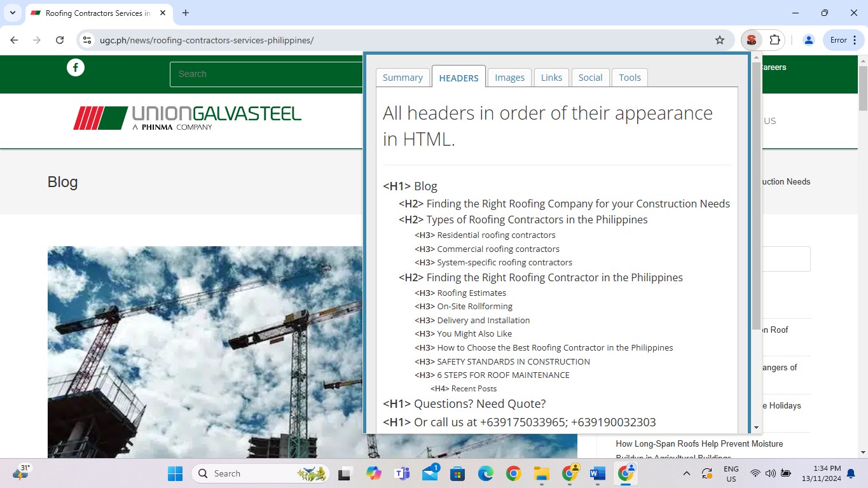This screenshot has height=488, width=868.
Task: Launch Microsoft Edge from the taskbar
Action: coord(486,473)
